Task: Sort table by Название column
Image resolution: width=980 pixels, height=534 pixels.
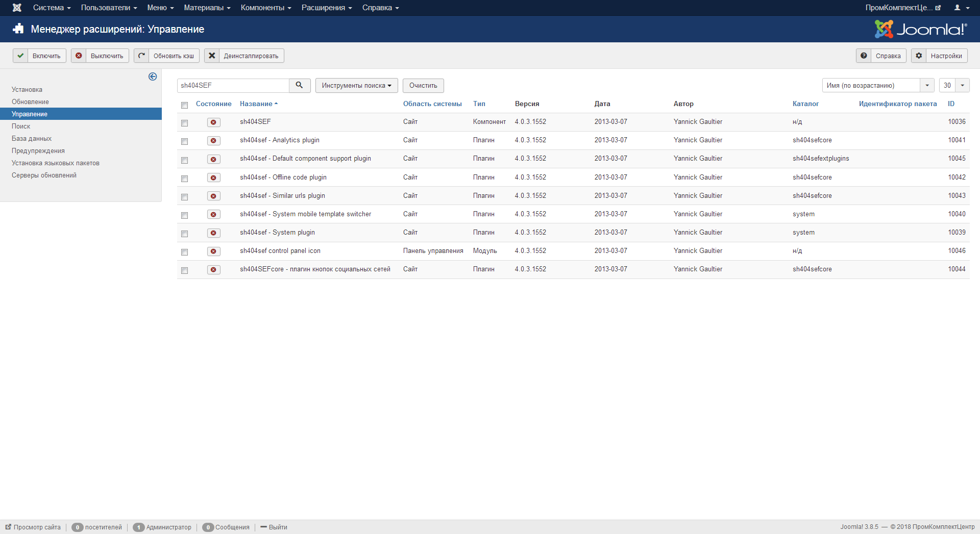Action: pos(258,104)
